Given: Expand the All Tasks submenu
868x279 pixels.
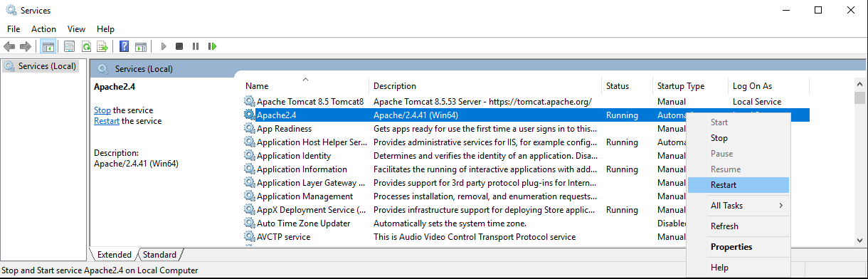Looking at the screenshot, I should point(739,206).
